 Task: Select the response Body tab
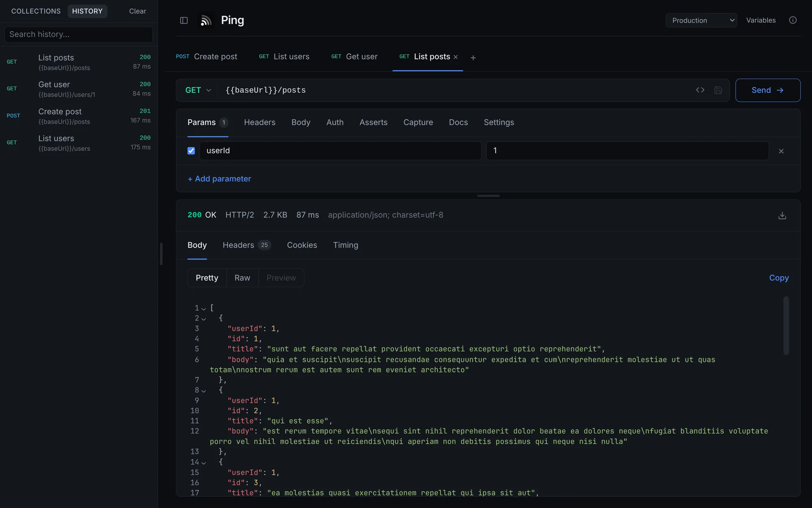click(x=197, y=245)
